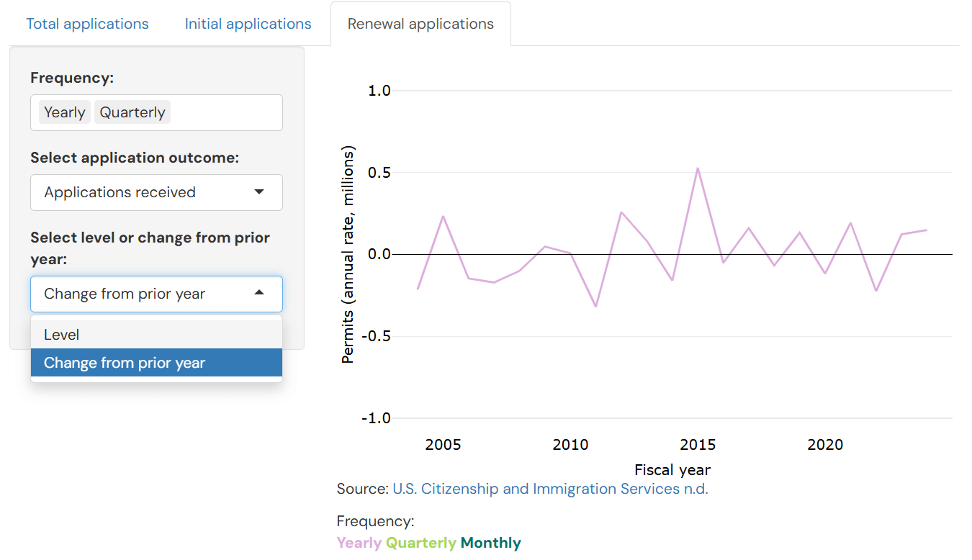Image resolution: width=972 pixels, height=560 pixels.
Task: Click the 2005 label on the x-axis
Action: 443,445
